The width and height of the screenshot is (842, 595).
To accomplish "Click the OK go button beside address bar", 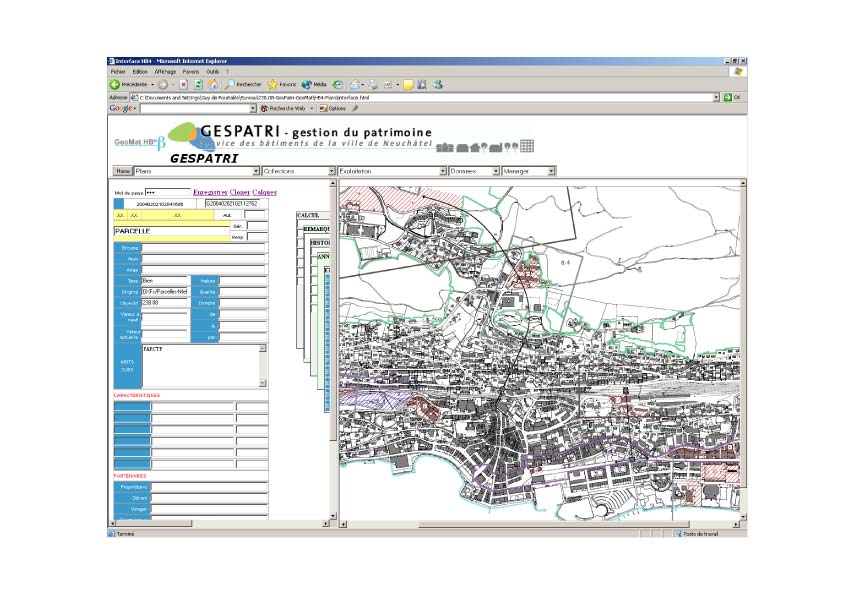I will [x=732, y=97].
